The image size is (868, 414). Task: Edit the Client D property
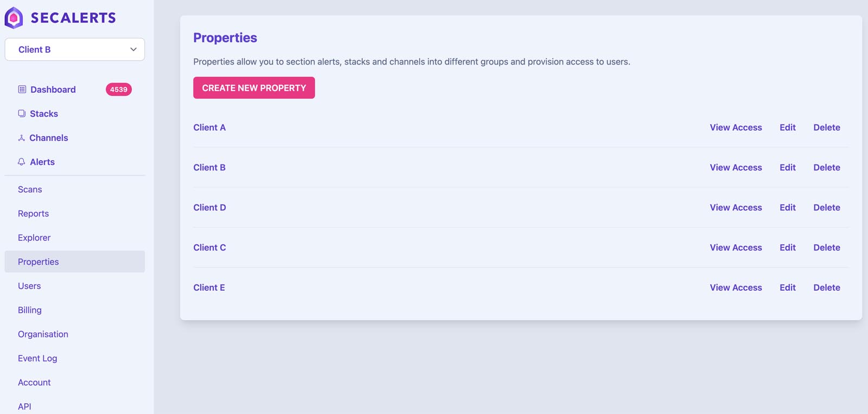[x=787, y=207]
